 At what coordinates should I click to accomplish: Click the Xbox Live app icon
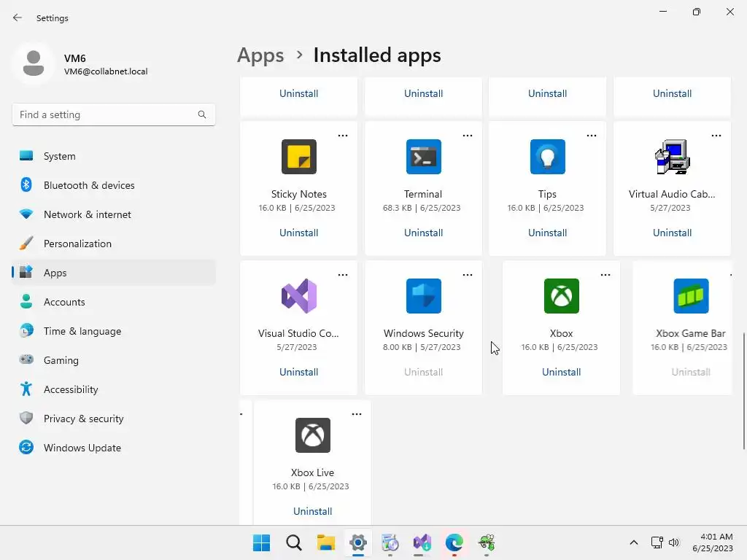pos(312,435)
